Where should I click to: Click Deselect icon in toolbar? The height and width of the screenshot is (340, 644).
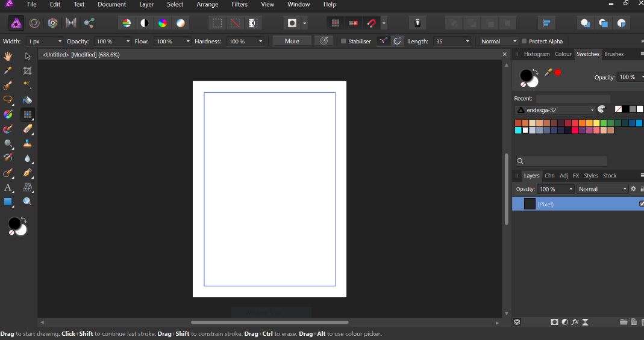coord(235,23)
